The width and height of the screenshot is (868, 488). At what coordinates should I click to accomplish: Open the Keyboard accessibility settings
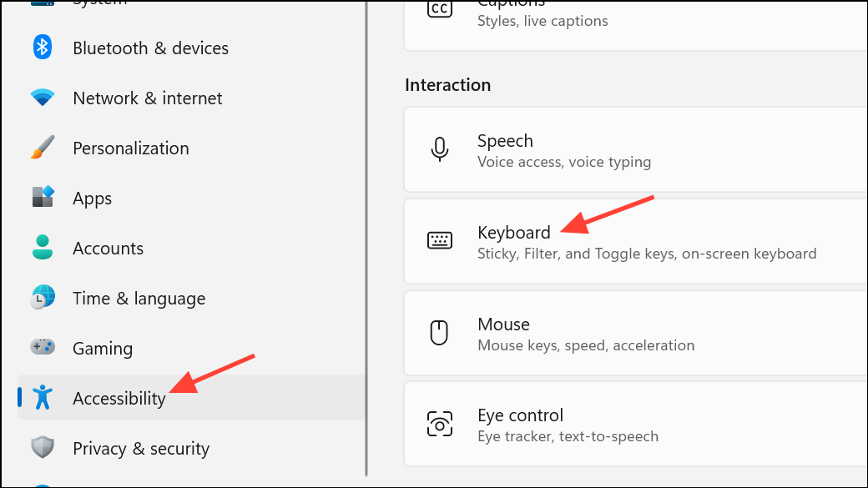(584, 241)
